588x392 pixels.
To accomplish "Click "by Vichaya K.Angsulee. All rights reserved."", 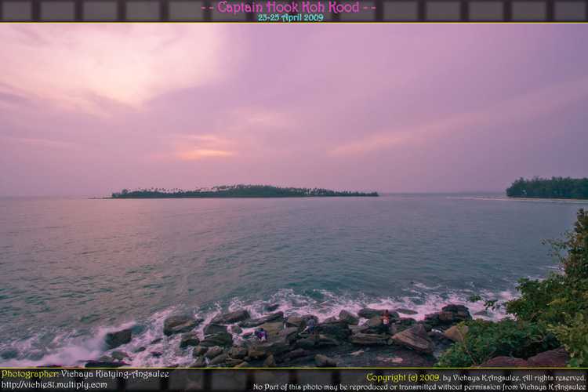I will 514,378.
